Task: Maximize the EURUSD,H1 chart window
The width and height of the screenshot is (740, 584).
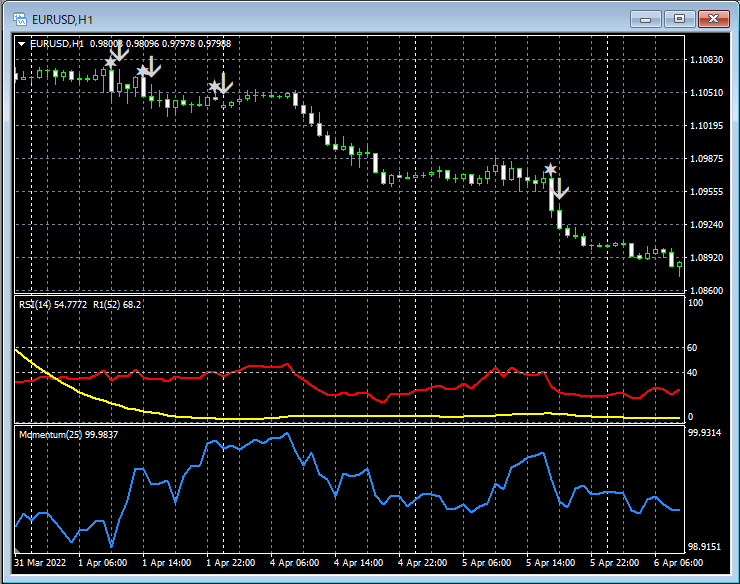Action: coord(680,18)
